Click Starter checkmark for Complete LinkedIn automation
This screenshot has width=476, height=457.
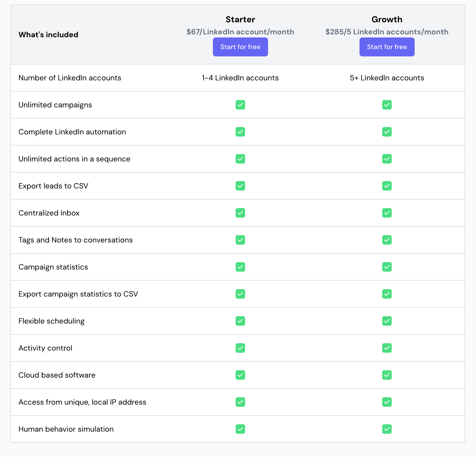click(x=240, y=132)
